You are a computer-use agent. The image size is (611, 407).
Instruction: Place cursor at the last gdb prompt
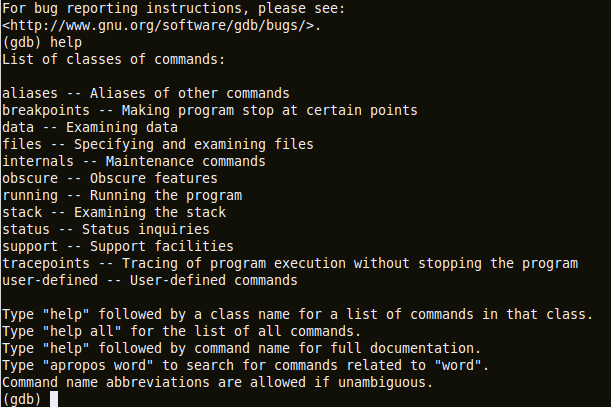54,399
